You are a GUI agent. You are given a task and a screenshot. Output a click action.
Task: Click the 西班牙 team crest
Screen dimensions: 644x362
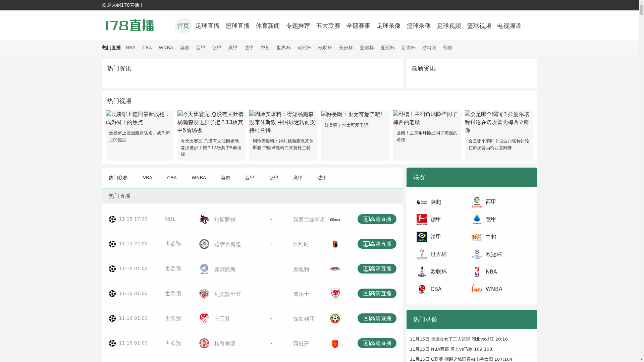coord(335,343)
